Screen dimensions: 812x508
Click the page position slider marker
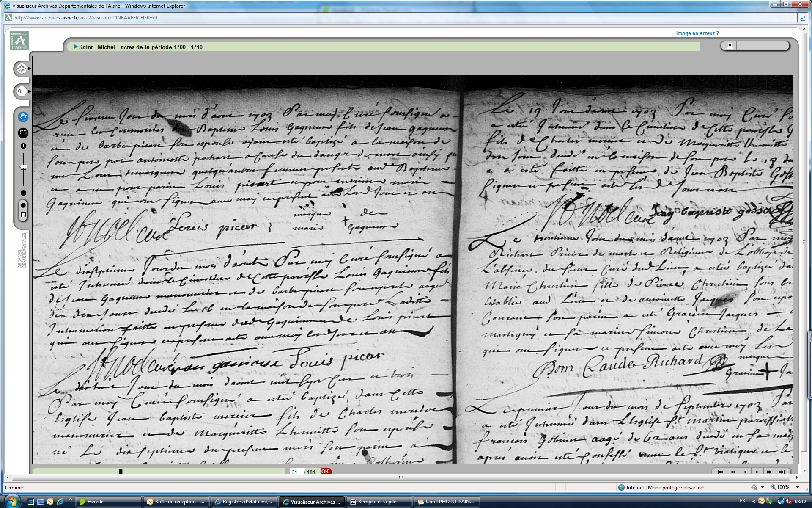121,472
